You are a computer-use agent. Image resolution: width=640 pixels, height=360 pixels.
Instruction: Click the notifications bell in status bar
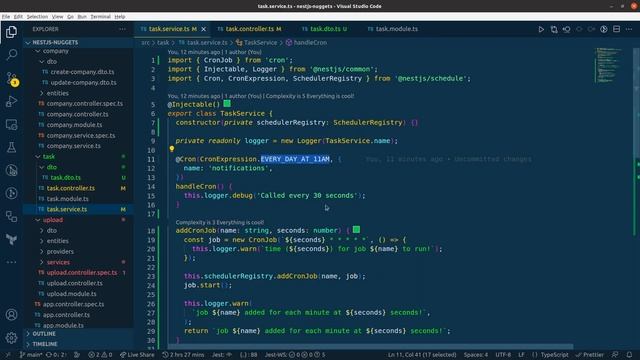tap(629, 355)
